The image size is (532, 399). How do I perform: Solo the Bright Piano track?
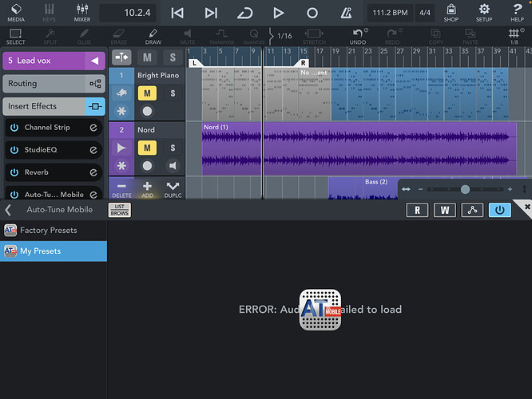click(x=173, y=93)
